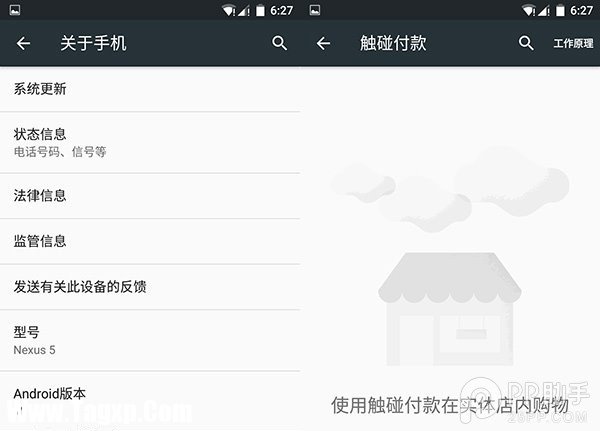Tap Android版本 entry
Screen dimensions: 600x431
click(150, 401)
